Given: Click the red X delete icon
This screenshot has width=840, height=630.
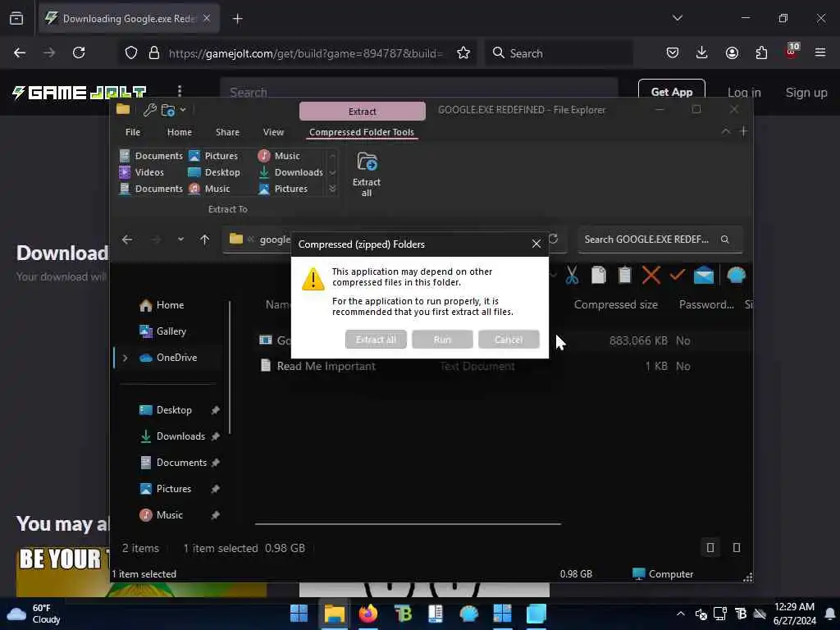Looking at the screenshot, I should click(x=651, y=276).
